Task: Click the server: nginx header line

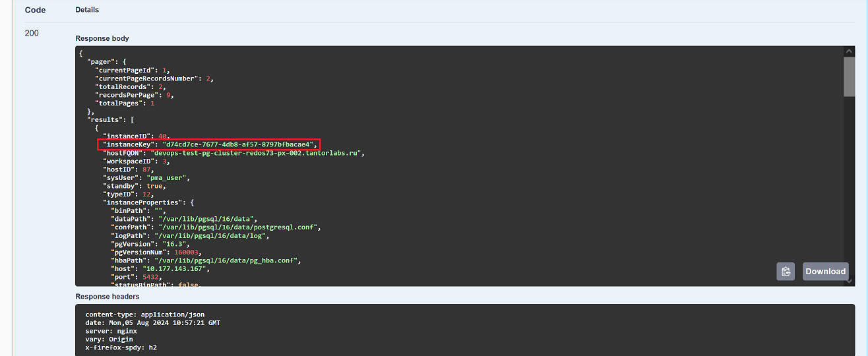Action: (x=110, y=331)
